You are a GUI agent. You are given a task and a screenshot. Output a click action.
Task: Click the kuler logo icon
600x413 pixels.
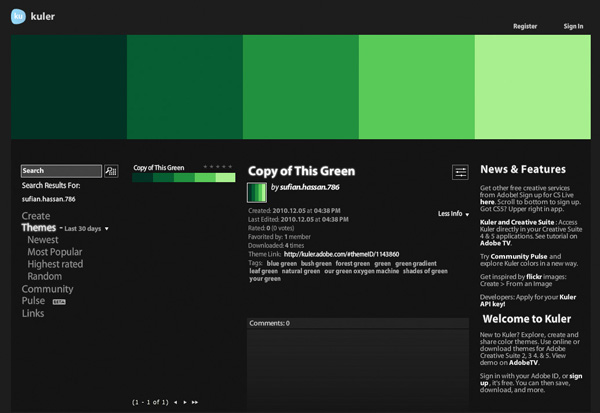coord(18,16)
